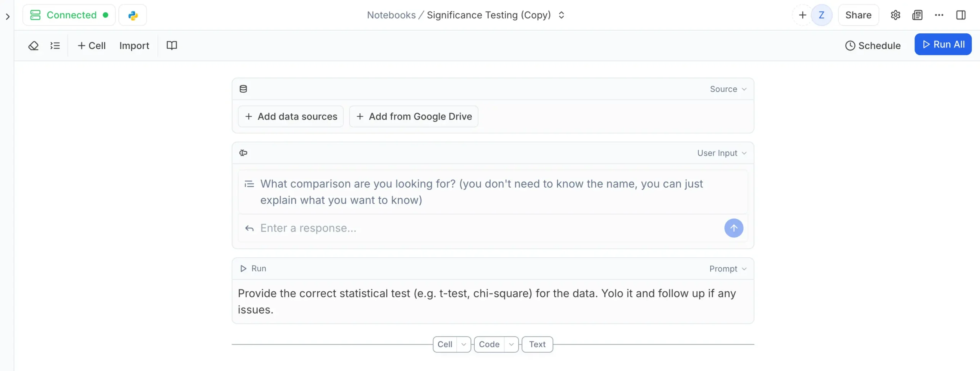This screenshot has width=980, height=371.
Task: Click the Run All button
Action: (x=942, y=44)
